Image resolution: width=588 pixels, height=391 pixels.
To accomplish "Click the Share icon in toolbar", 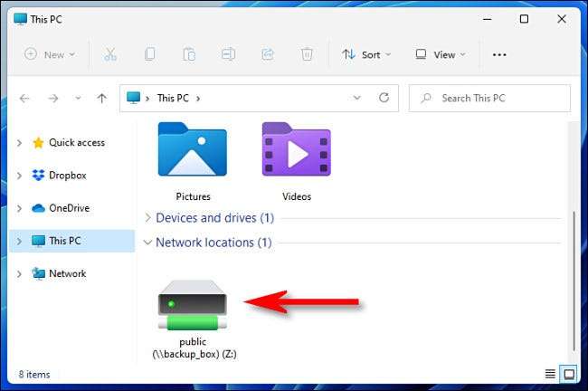I will (268, 54).
